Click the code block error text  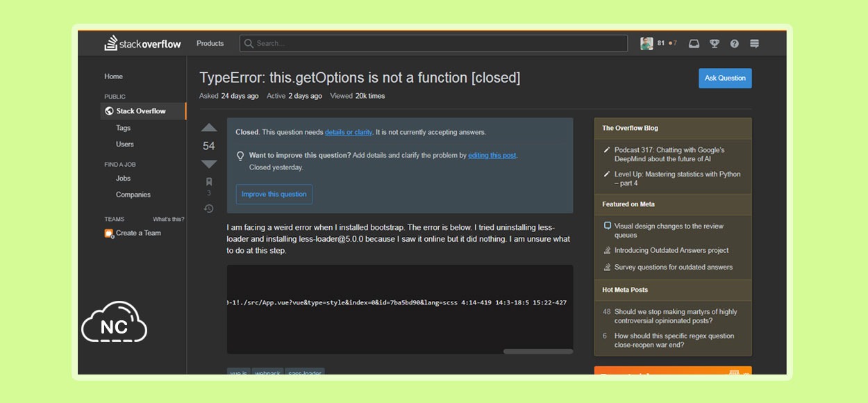397,303
